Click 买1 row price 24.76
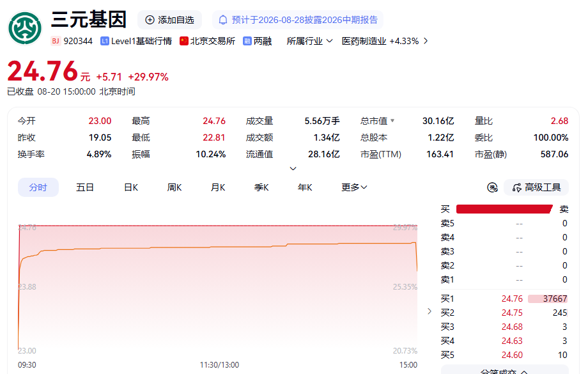Screen dimensions: 588x374 [x=512, y=299]
